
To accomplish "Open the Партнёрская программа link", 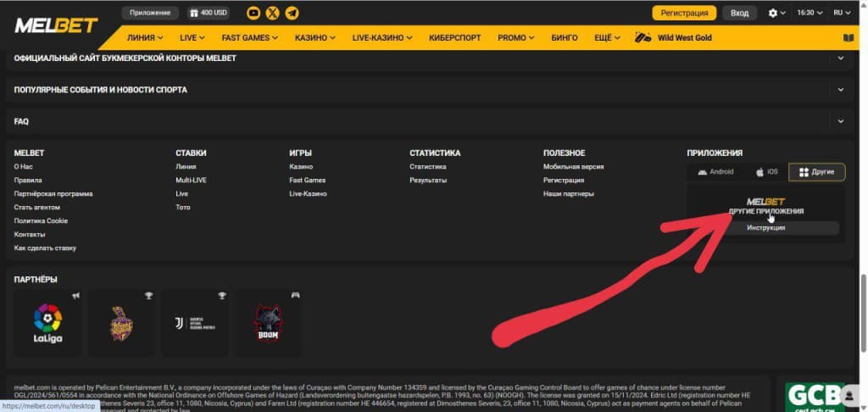I will pyautogui.click(x=53, y=194).
